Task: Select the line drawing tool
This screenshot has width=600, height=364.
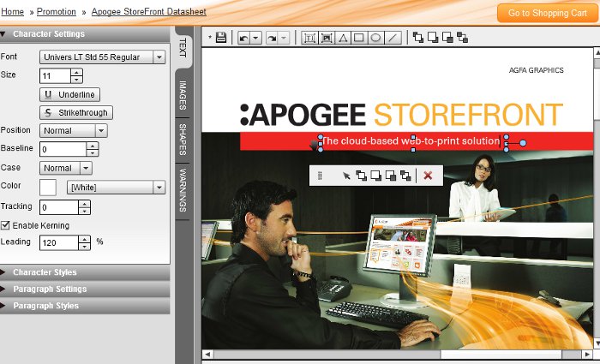Action: [393, 38]
